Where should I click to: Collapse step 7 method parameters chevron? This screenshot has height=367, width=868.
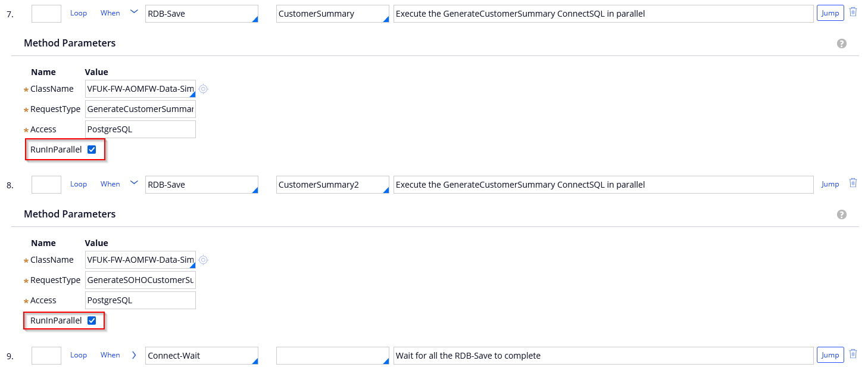134,12
